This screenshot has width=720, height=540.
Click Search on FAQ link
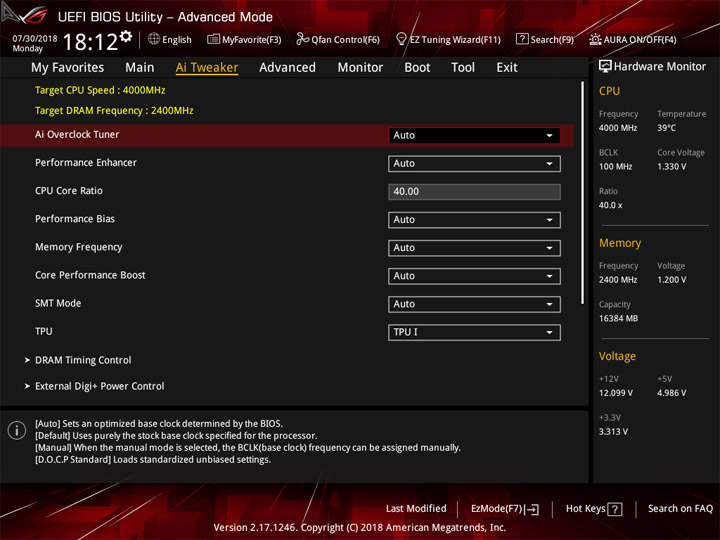click(x=680, y=508)
